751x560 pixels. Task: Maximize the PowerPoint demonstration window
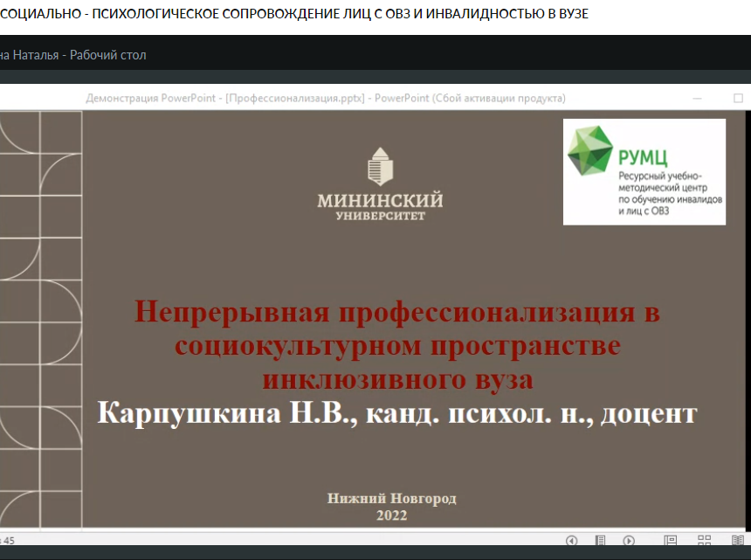[738, 98]
